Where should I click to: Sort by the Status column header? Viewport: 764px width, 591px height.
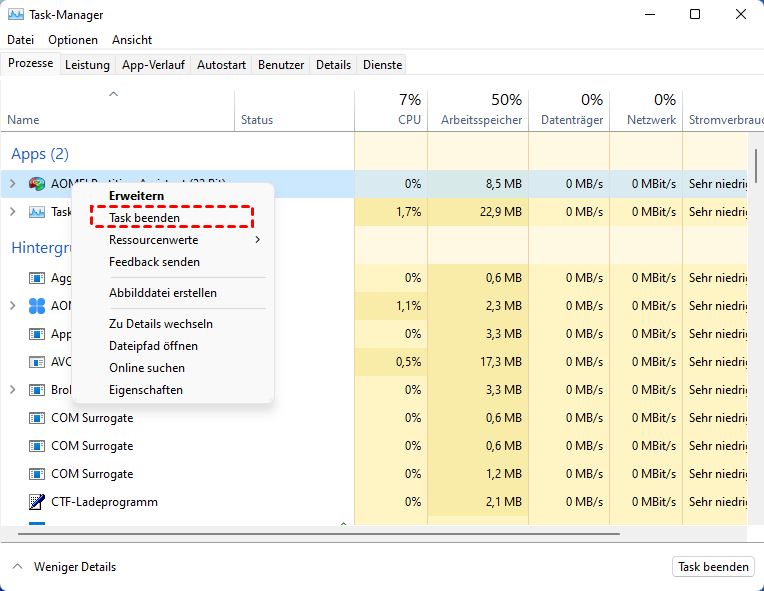(294, 111)
